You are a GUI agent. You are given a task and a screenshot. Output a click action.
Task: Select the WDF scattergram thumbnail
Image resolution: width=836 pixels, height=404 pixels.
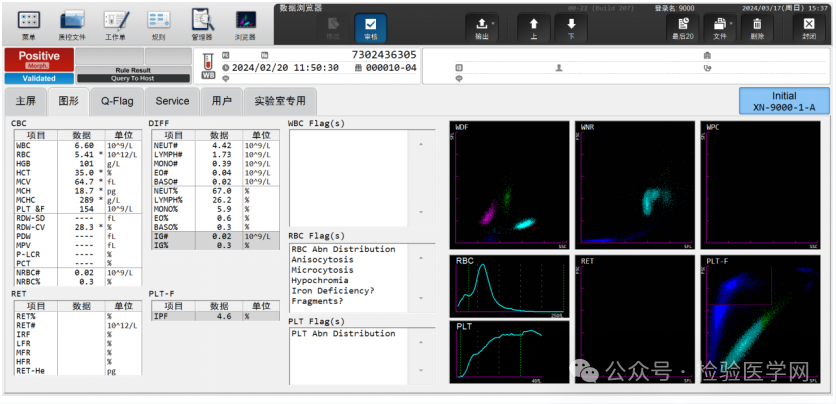pos(511,184)
